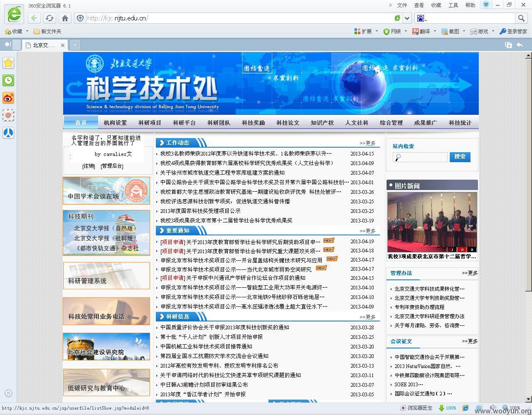Open the 文件 menu

[402, 5]
